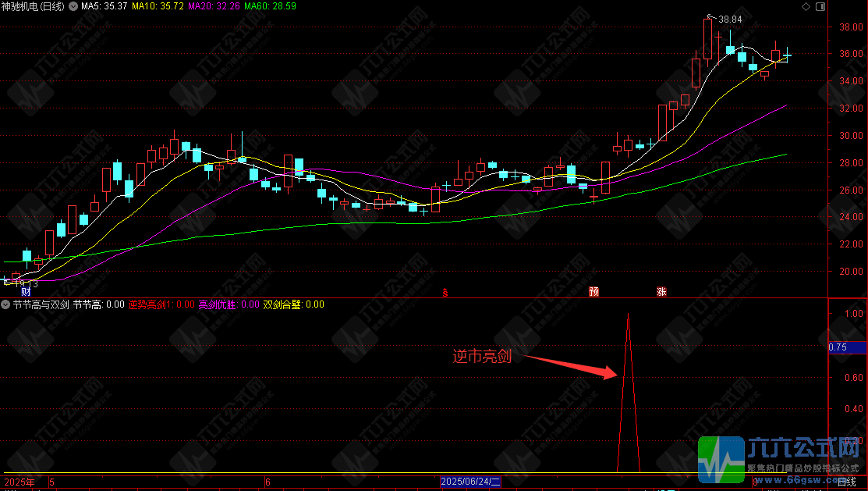Click month 6 on the time axis
Viewport: 868px width, 491px height.
[x=268, y=482]
